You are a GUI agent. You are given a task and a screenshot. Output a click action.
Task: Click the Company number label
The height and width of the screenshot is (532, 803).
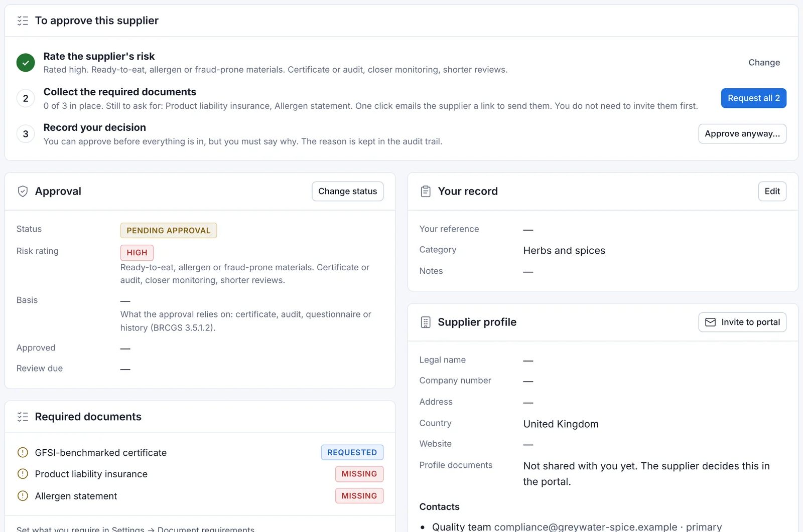pyautogui.click(x=455, y=380)
